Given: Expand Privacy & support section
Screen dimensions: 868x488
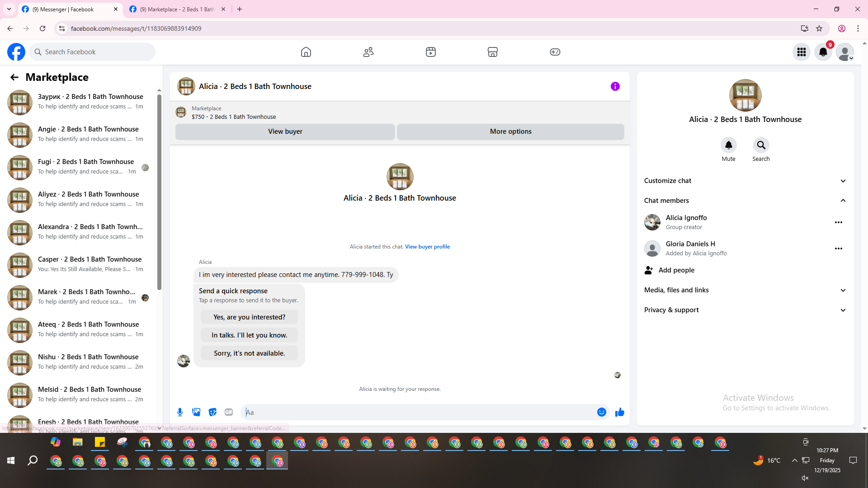Looking at the screenshot, I should 843,310.
